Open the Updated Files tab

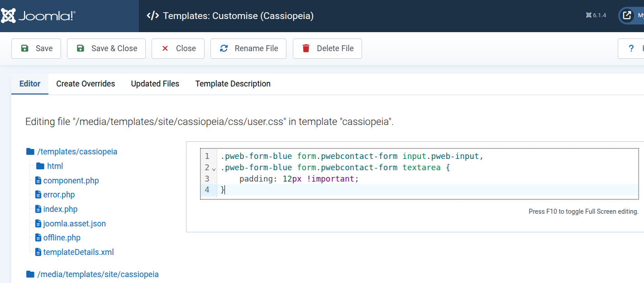[x=155, y=84]
